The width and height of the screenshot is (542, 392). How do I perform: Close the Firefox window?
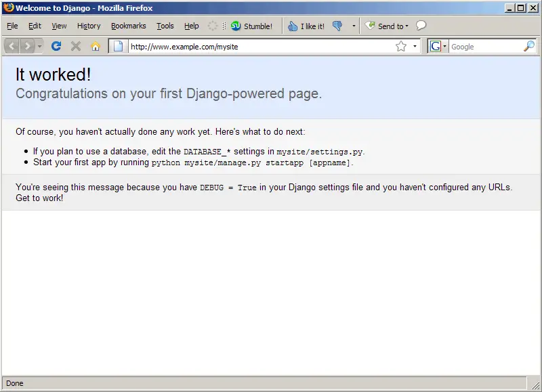point(533,7)
